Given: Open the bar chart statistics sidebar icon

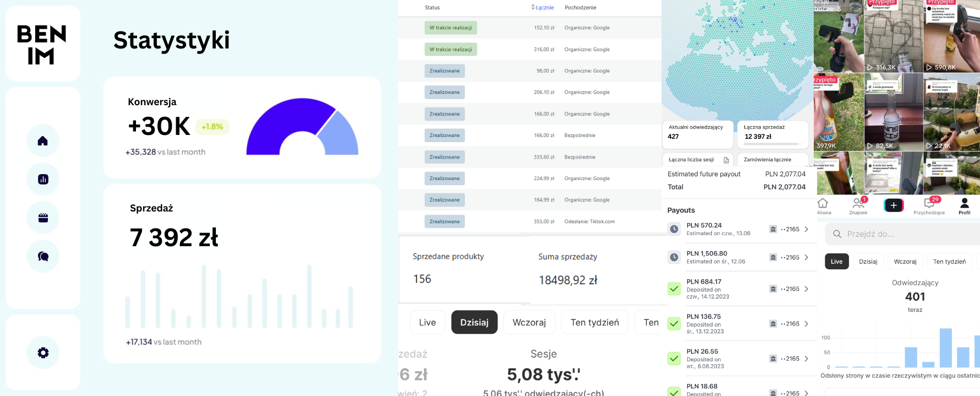Looking at the screenshot, I should [x=43, y=179].
